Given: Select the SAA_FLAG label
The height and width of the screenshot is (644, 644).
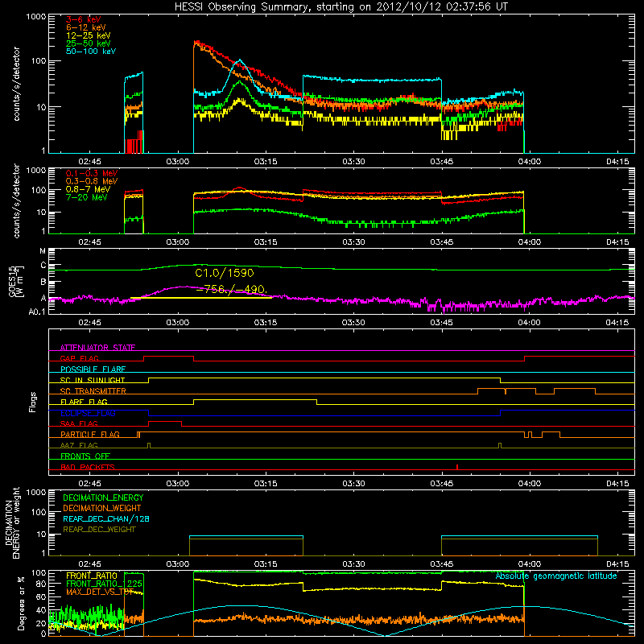Looking at the screenshot, I should (x=79, y=423).
